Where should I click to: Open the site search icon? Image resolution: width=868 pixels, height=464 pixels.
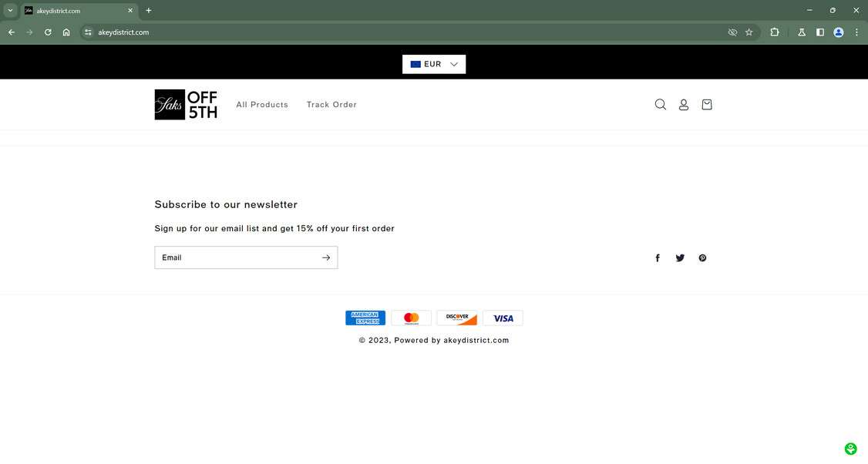coord(661,105)
